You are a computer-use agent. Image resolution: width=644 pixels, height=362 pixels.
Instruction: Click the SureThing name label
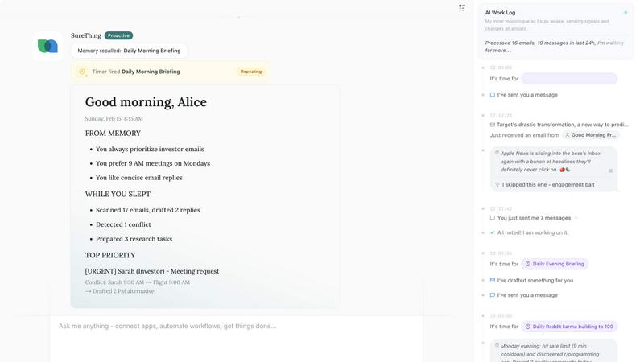tap(86, 35)
